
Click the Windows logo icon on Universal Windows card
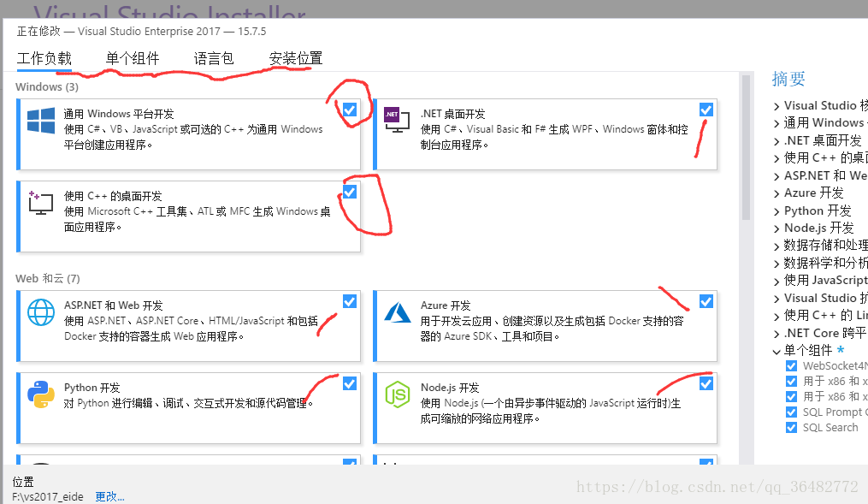41,121
